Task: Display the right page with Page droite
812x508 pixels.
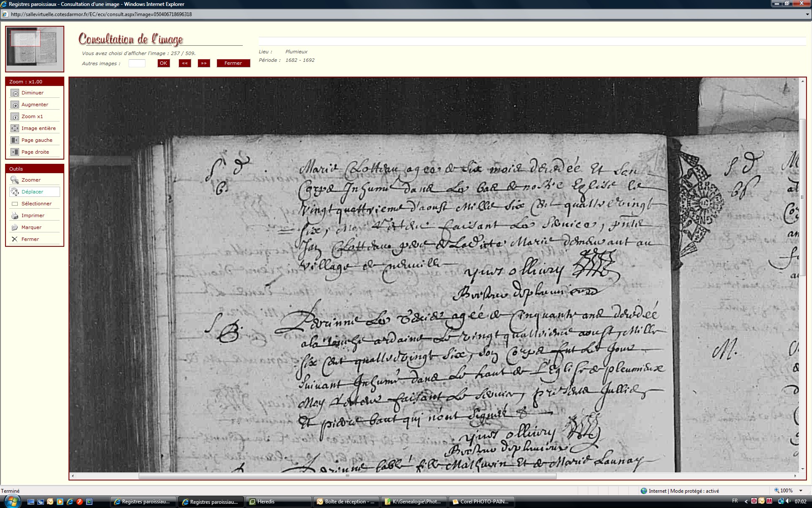Action: point(15,152)
